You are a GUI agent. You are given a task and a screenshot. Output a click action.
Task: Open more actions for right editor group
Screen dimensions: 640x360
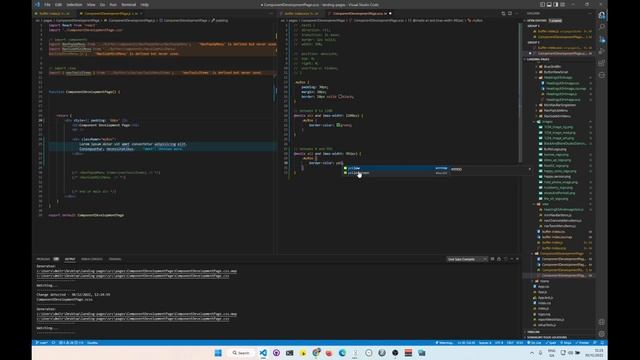[516, 13]
